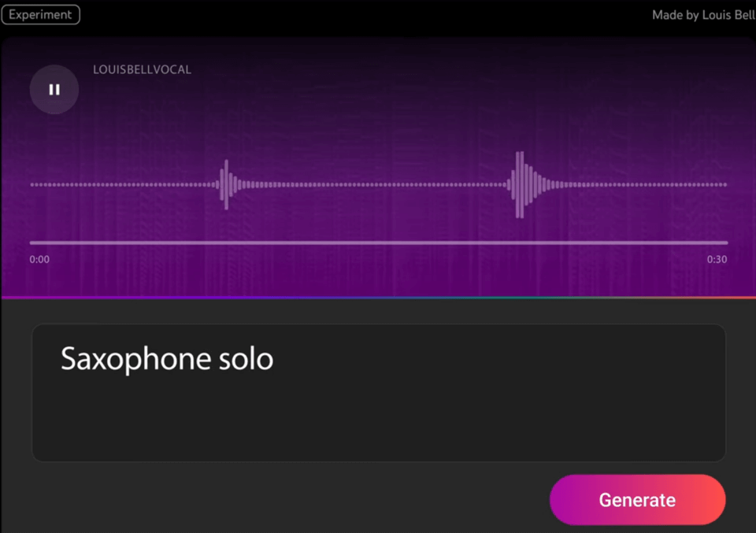Seek to the middle of the progress bar
Screen dimensions: 756x533
pyautogui.click(x=378, y=242)
